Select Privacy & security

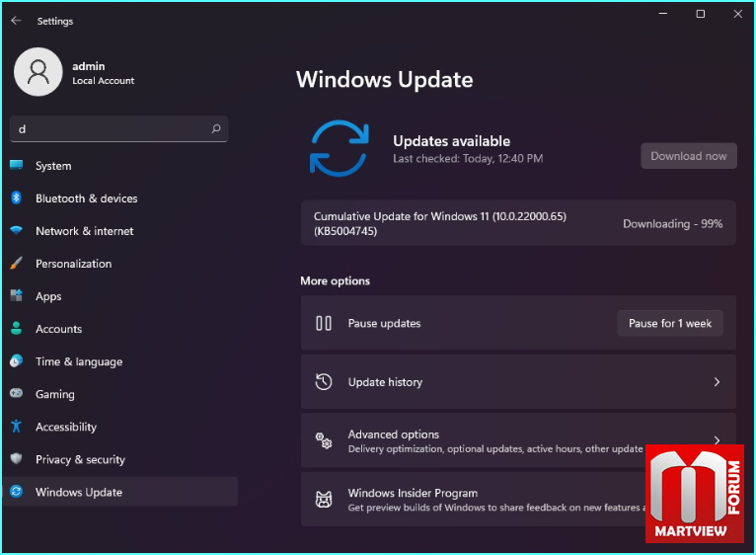120,459
